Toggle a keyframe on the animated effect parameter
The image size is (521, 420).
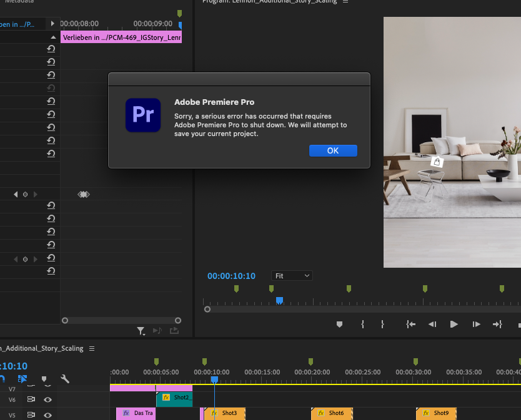click(x=24, y=194)
